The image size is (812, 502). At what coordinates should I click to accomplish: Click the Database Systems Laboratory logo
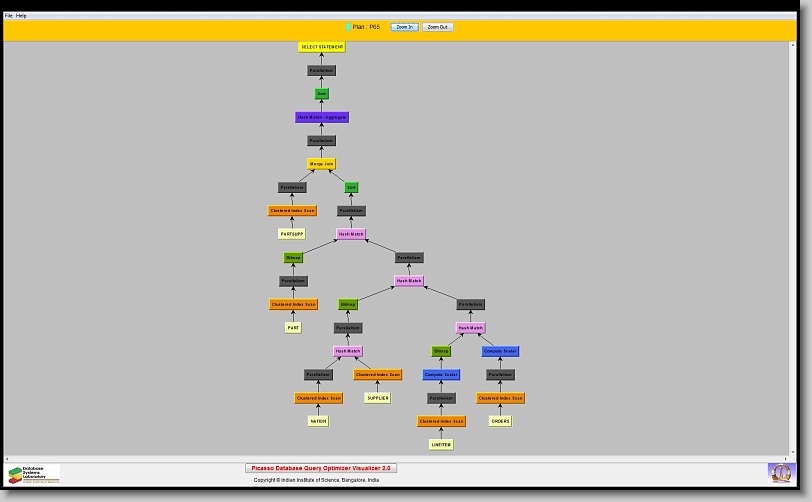tap(34, 473)
